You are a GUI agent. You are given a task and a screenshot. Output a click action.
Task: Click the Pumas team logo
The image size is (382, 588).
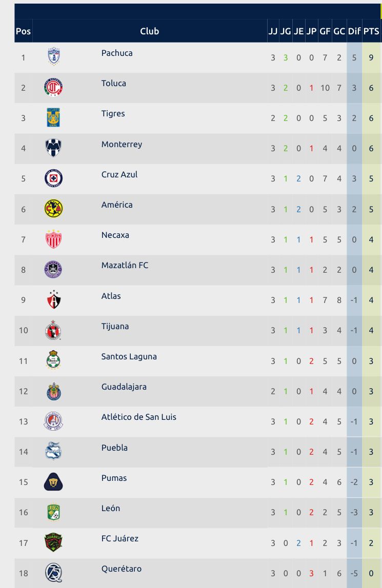point(53,482)
